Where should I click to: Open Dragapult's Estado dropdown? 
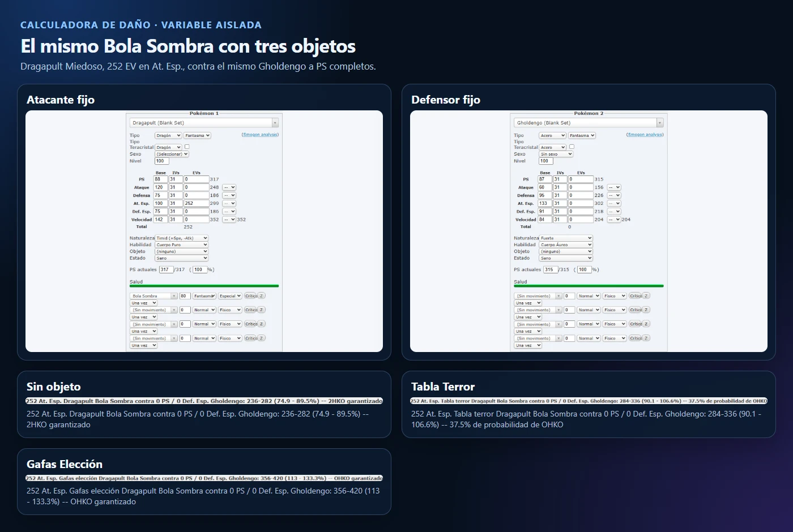(x=182, y=259)
